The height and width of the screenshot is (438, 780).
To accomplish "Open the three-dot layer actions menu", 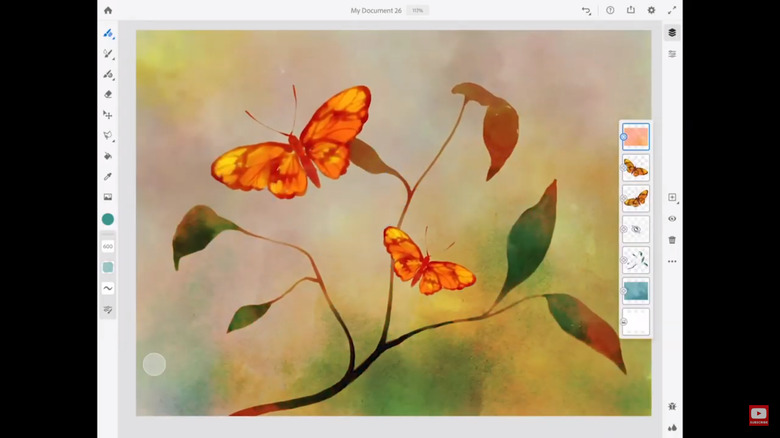I will tap(672, 261).
